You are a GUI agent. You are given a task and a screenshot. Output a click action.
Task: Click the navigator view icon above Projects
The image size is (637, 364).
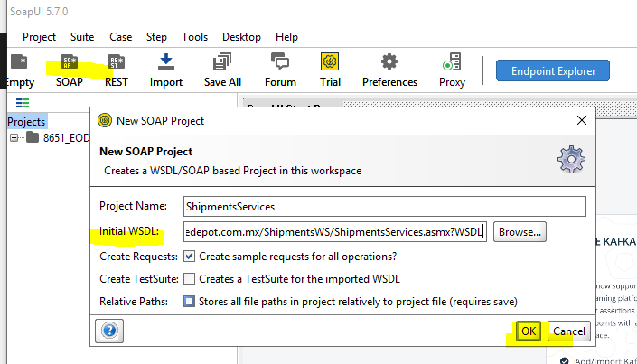[23, 103]
